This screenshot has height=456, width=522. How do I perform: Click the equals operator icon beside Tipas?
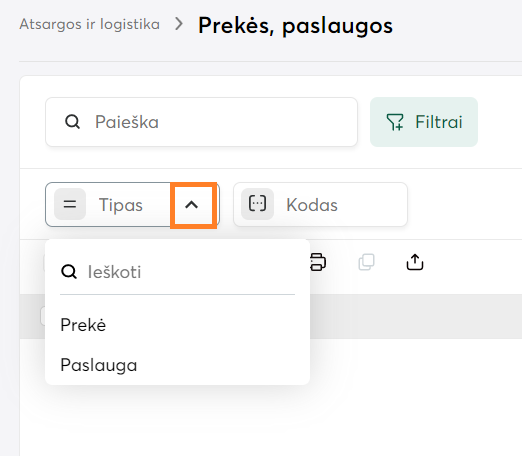tap(70, 204)
